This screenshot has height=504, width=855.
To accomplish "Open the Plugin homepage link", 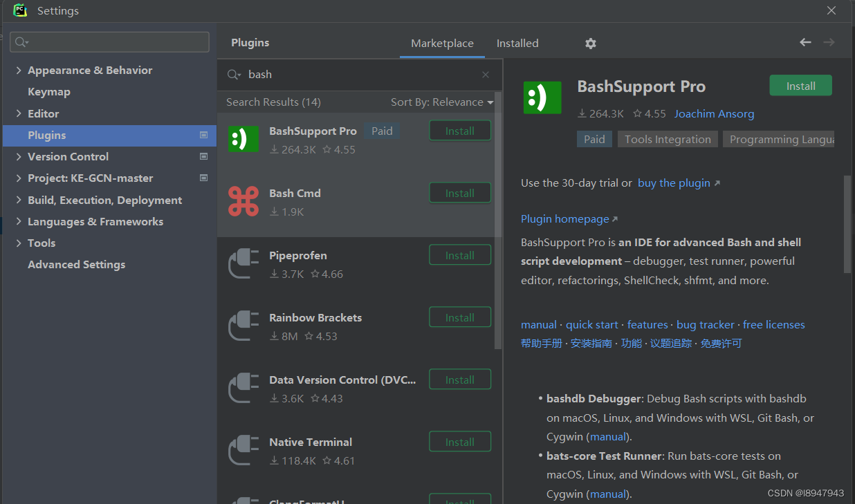I will pyautogui.click(x=565, y=219).
